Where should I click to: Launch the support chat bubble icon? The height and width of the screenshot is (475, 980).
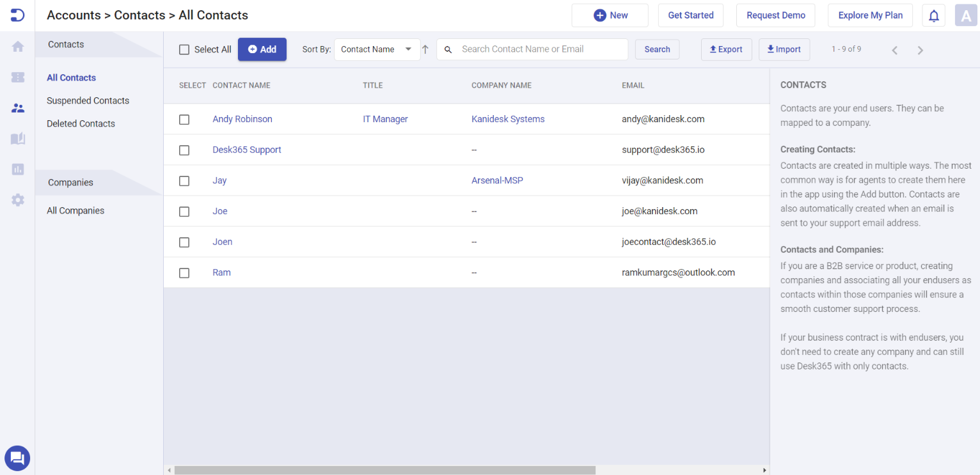click(17, 458)
